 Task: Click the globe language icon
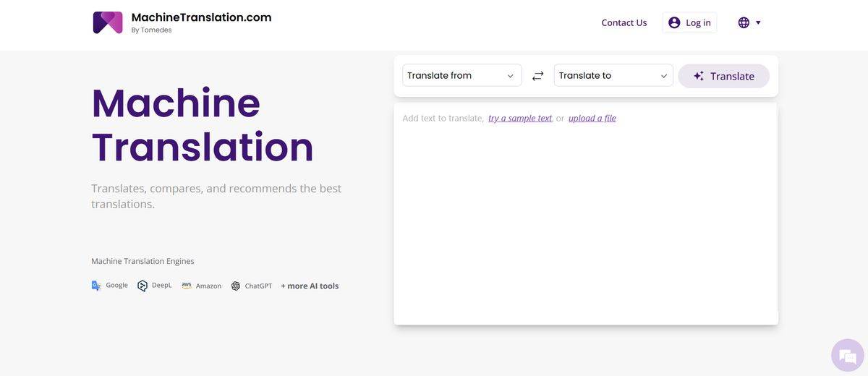coord(744,22)
